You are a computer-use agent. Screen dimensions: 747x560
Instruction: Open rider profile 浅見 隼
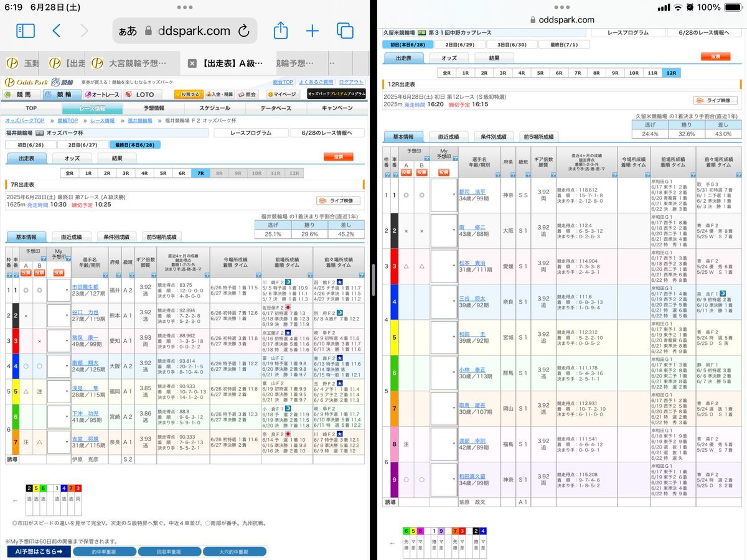85,388
